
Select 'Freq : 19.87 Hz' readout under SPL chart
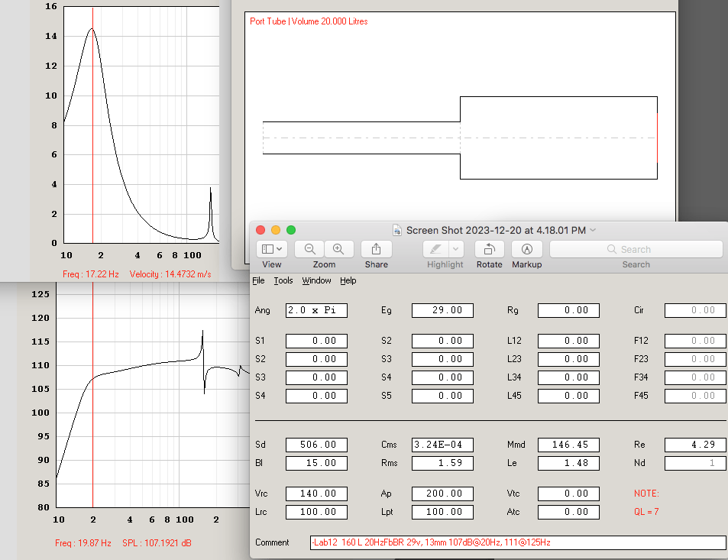point(83,543)
